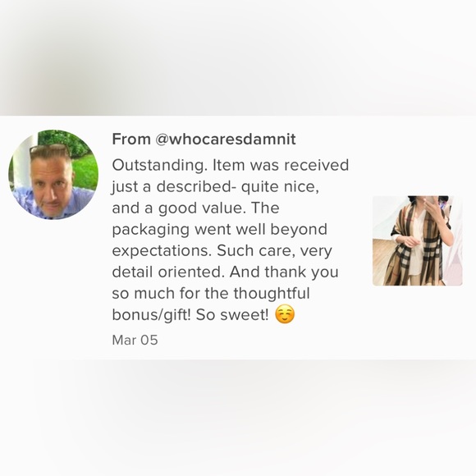The width and height of the screenshot is (476, 476).
Task: Click the words 'So sweet!'
Action: 232,315
